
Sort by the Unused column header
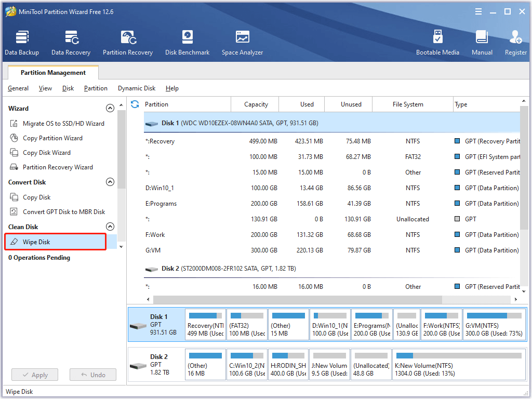pyautogui.click(x=349, y=104)
